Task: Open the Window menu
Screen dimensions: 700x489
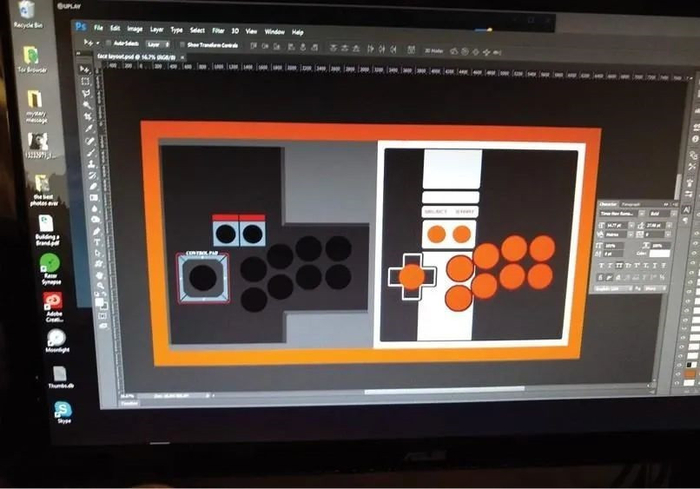Action: [x=275, y=32]
